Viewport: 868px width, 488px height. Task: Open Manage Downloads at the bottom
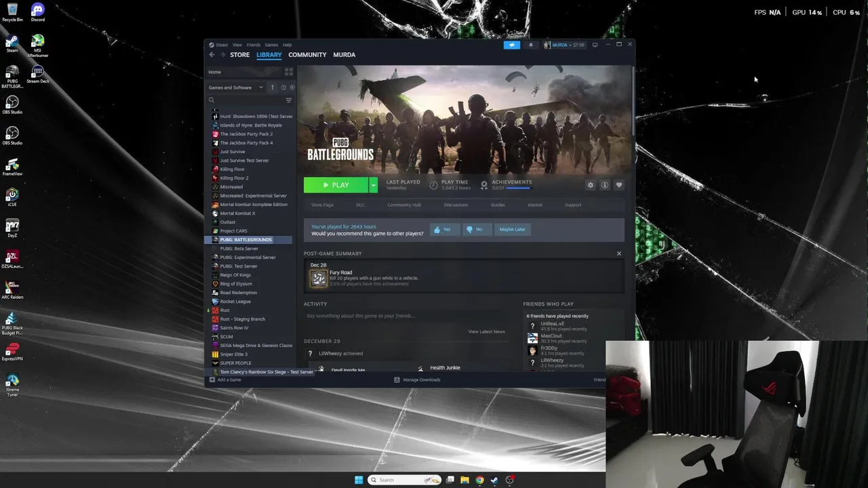click(417, 380)
